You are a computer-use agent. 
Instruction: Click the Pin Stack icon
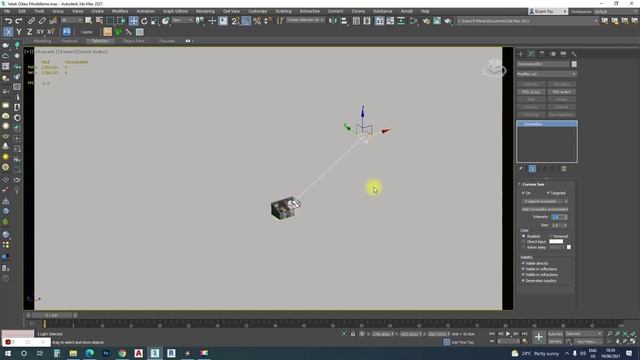tap(521, 169)
